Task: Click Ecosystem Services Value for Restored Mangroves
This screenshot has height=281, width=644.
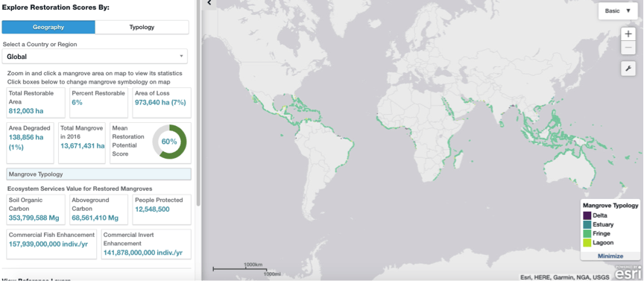Action: [x=80, y=189]
